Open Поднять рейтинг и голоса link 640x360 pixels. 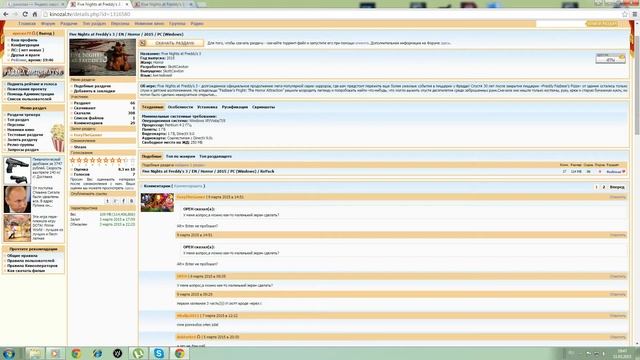click(32, 84)
